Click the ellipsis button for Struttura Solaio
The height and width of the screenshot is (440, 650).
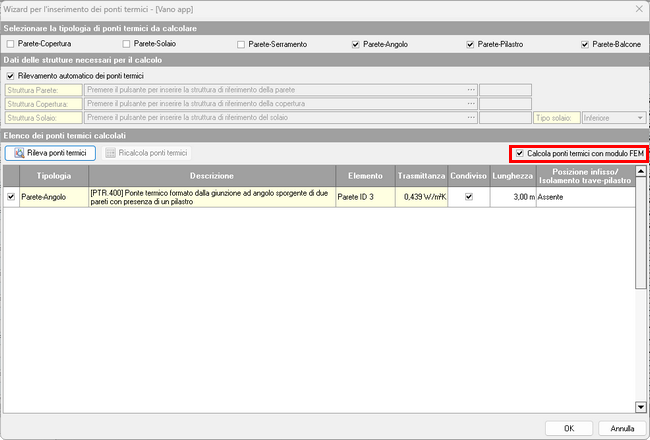click(470, 117)
